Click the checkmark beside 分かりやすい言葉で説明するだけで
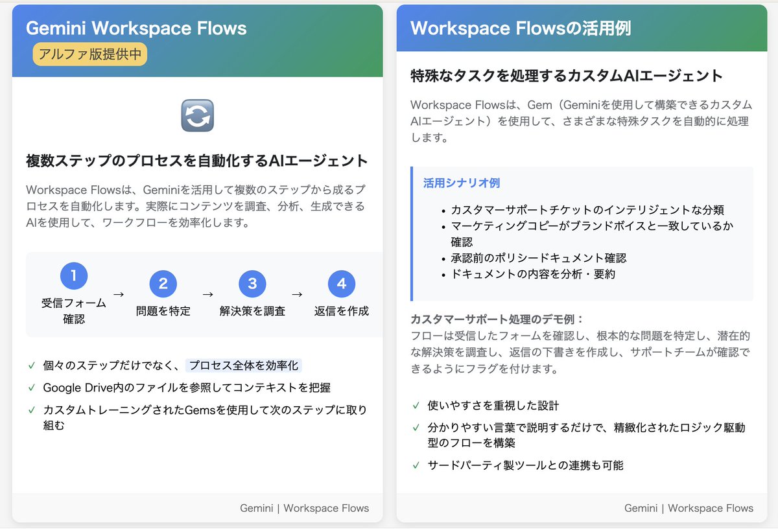The image size is (778, 532). 416,428
